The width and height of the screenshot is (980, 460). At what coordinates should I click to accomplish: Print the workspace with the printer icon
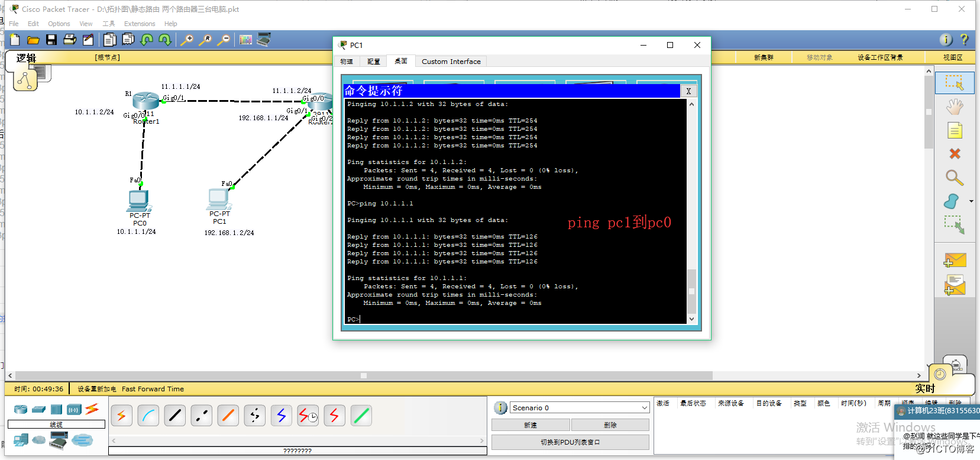point(70,40)
